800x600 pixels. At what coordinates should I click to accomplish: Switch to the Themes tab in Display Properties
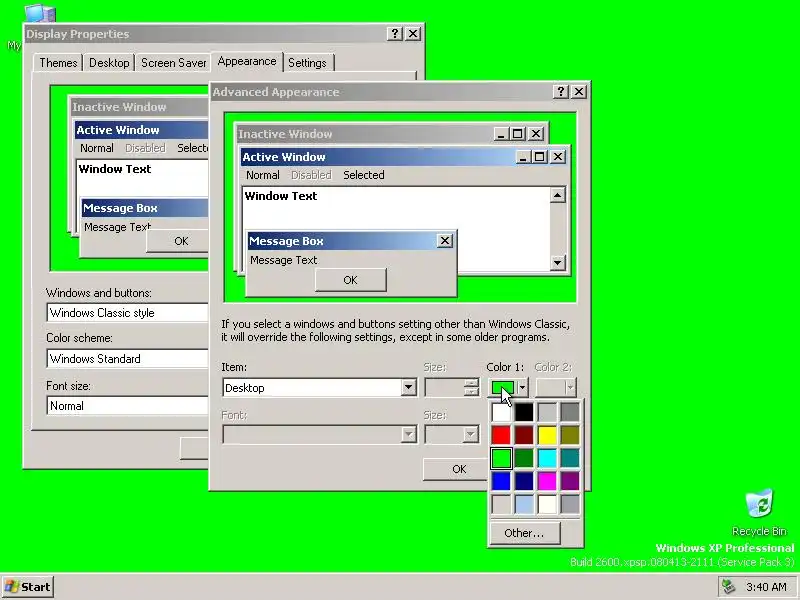click(58, 63)
